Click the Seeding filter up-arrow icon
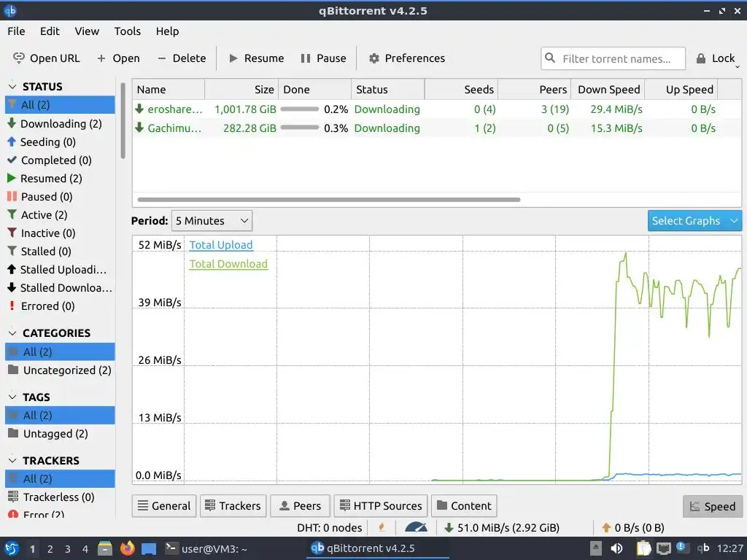747x560 pixels. coord(12,141)
